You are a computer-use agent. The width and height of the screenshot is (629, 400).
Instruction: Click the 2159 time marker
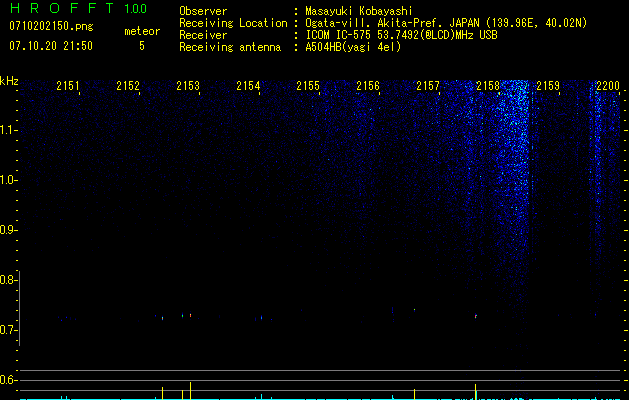[x=548, y=86]
